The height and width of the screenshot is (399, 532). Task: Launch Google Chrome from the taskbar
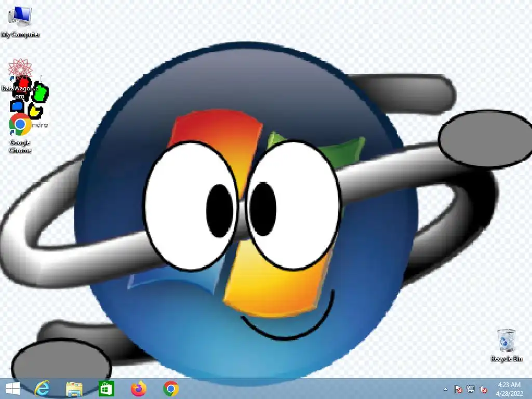[170, 389]
